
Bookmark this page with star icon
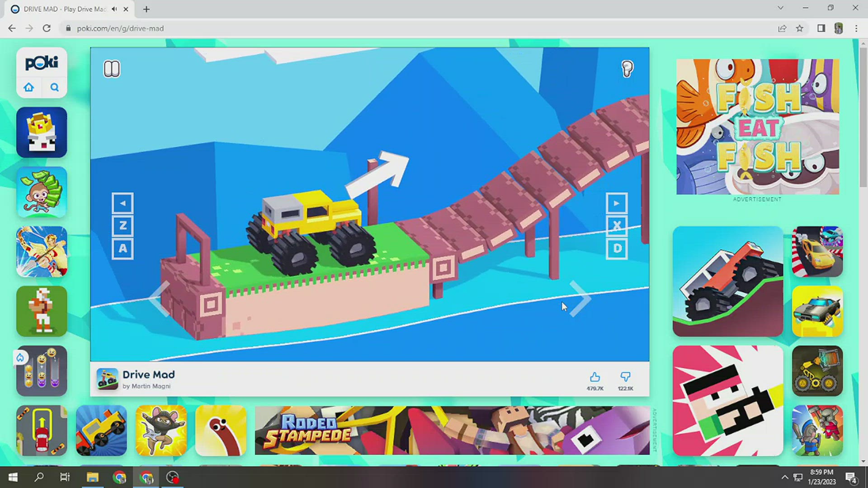[x=800, y=28]
